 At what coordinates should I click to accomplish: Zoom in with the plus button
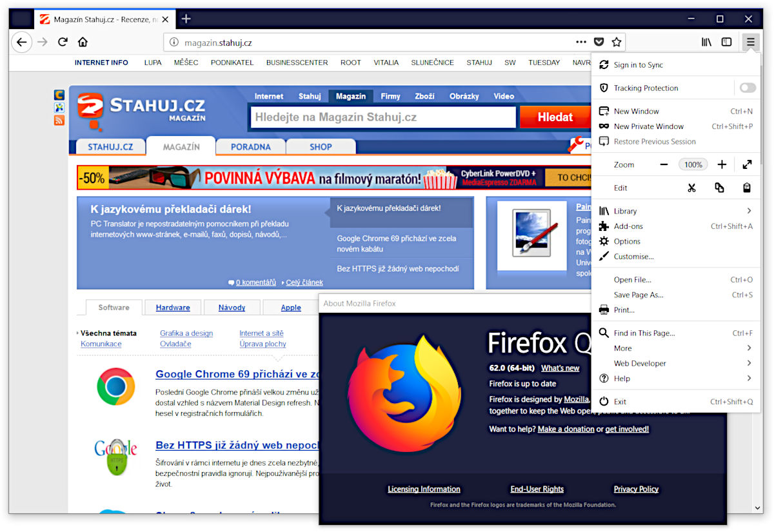point(722,164)
